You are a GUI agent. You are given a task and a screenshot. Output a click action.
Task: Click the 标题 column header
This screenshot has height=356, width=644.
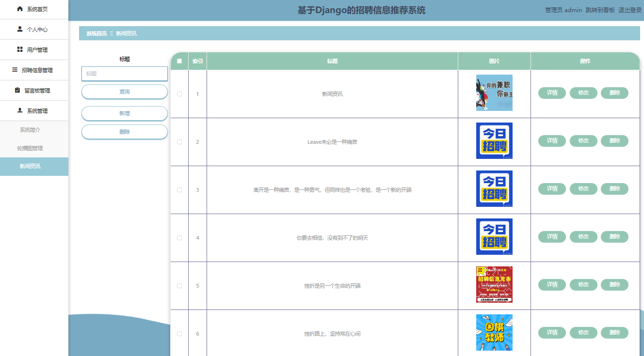pyautogui.click(x=332, y=61)
